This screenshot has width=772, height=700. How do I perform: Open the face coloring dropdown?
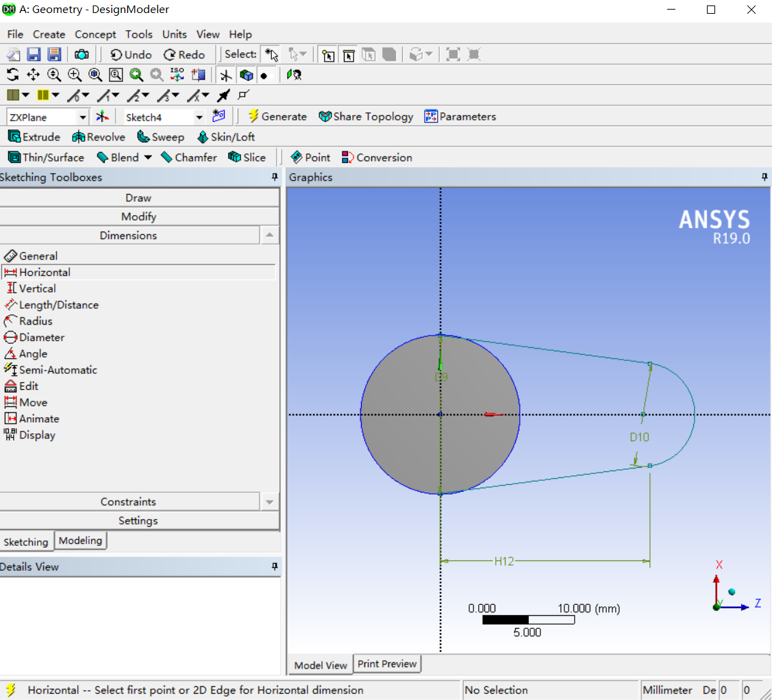tap(25, 95)
